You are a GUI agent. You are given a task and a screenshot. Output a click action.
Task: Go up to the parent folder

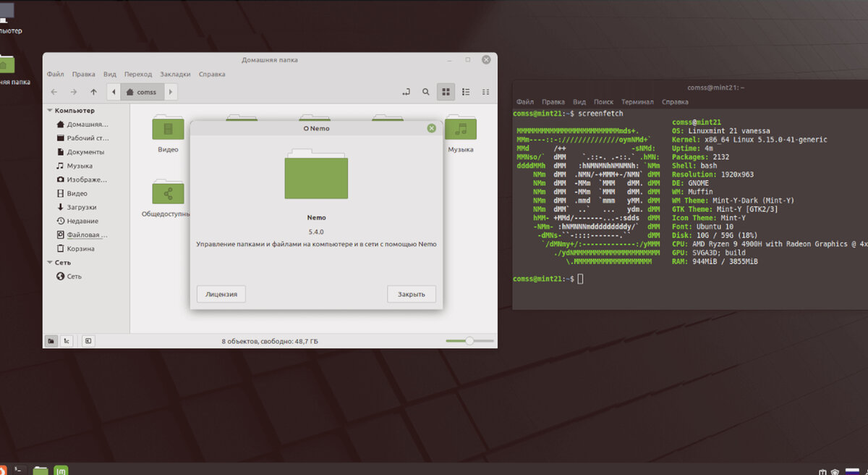[x=93, y=92]
